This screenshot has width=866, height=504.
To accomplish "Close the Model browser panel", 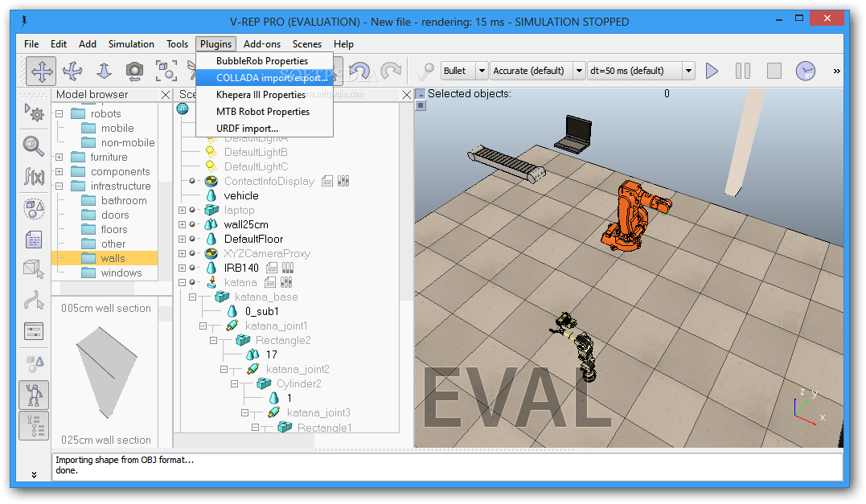I will tap(165, 95).
